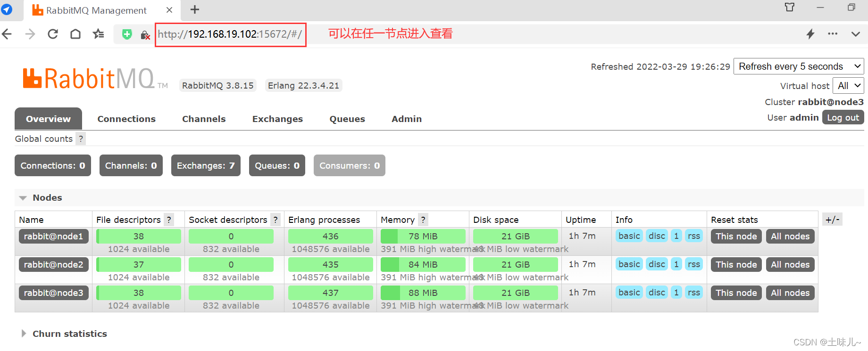Click the blue browser logo icon
The width and height of the screenshot is (868, 351).
point(7,9)
